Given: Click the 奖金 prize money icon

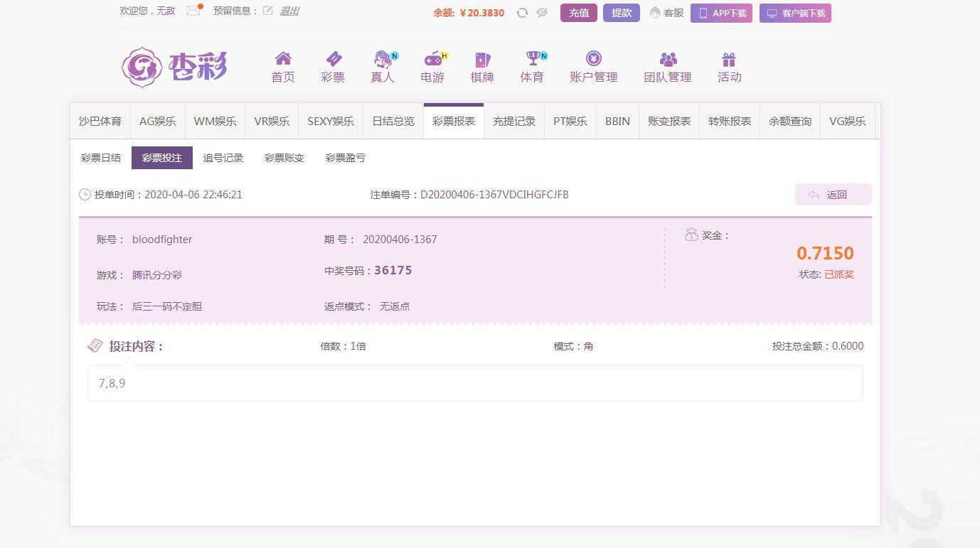Looking at the screenshot, I should [691, 235].
